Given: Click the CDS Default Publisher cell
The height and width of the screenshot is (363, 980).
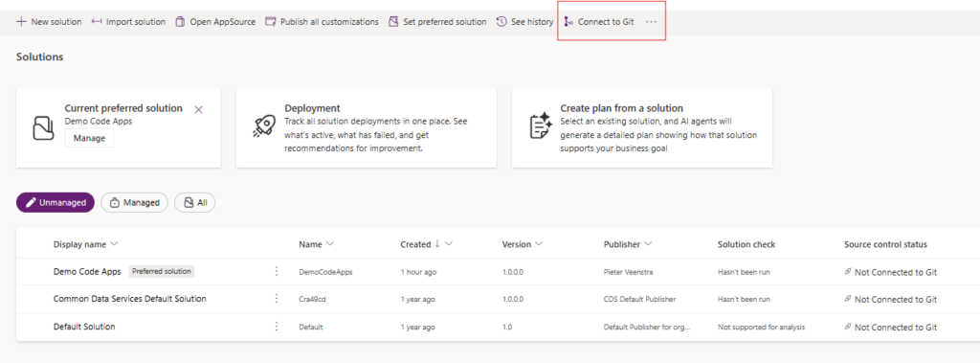Looking at the screenshot, I should pyautogui.click(x=639, y=300).
